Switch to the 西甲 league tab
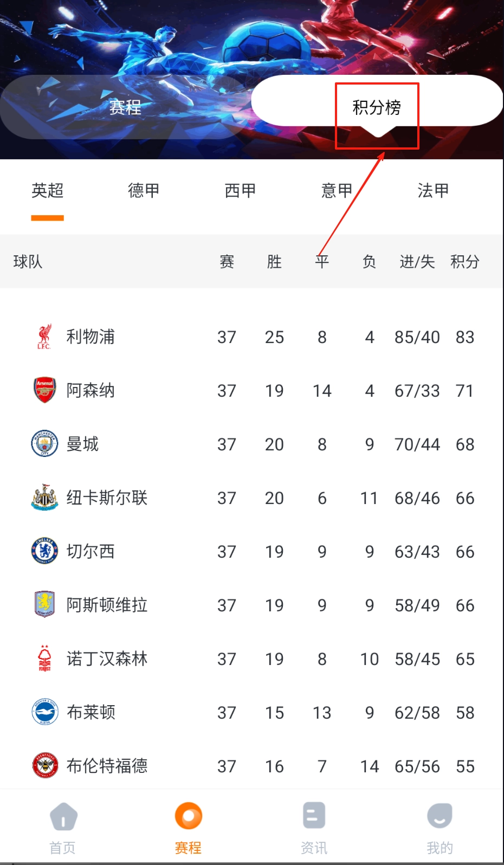504x865 pixels. tap(240, 191)
